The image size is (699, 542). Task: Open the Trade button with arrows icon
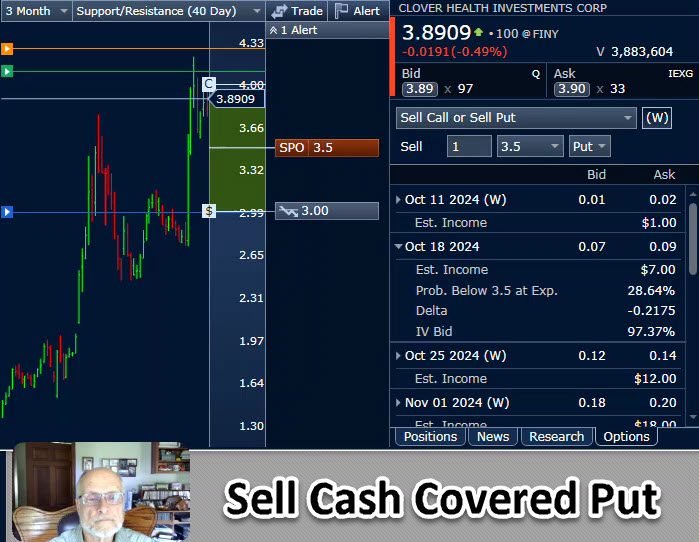tap(297, 11)
